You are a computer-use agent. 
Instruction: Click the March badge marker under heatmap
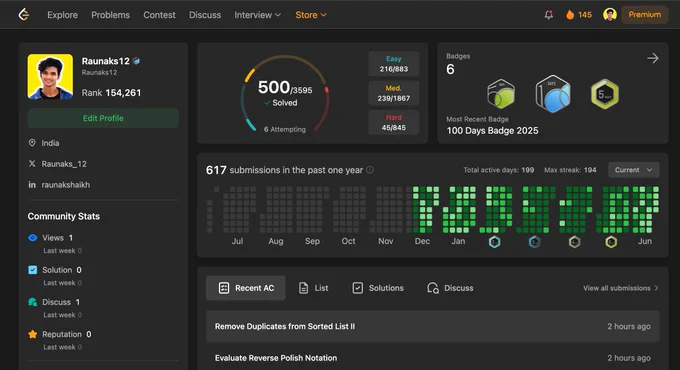coord(534,242)
